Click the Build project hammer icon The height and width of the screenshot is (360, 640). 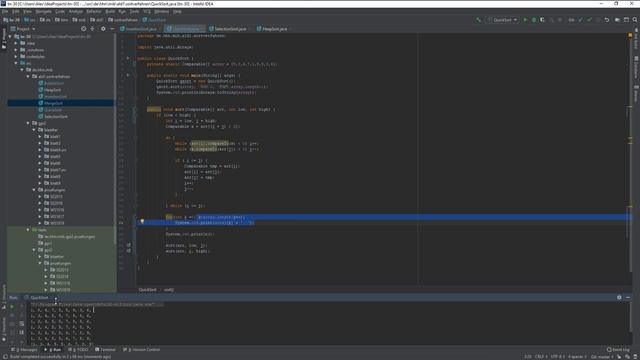(x=478, y=20)
